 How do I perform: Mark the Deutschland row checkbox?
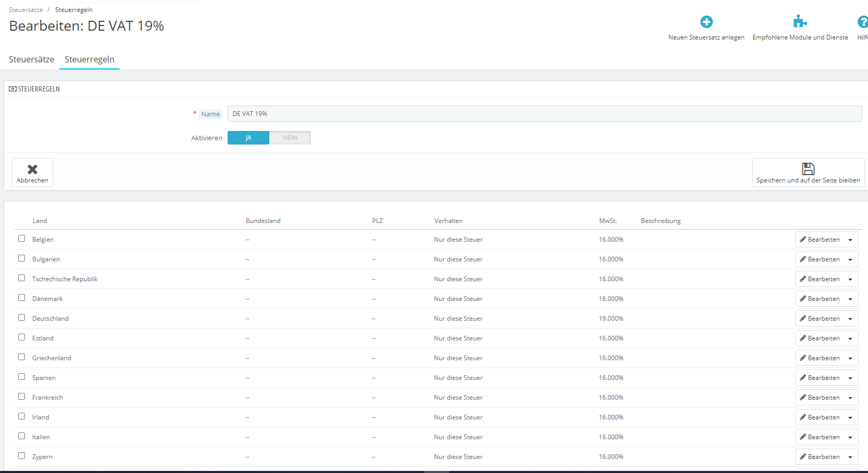21,318
